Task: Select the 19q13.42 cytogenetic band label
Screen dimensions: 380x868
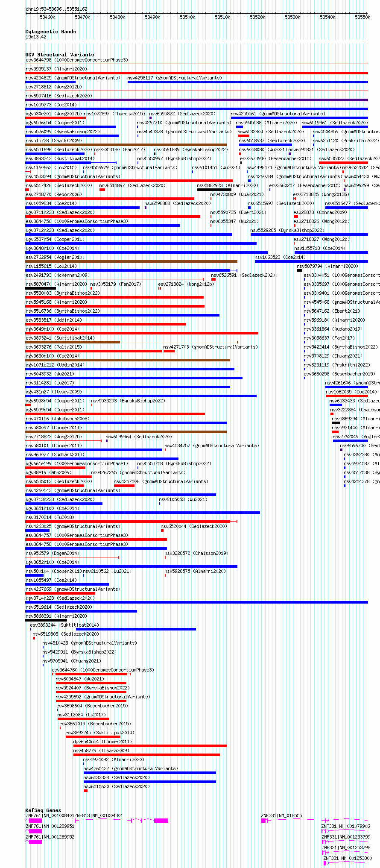Action: coord(36,37)
